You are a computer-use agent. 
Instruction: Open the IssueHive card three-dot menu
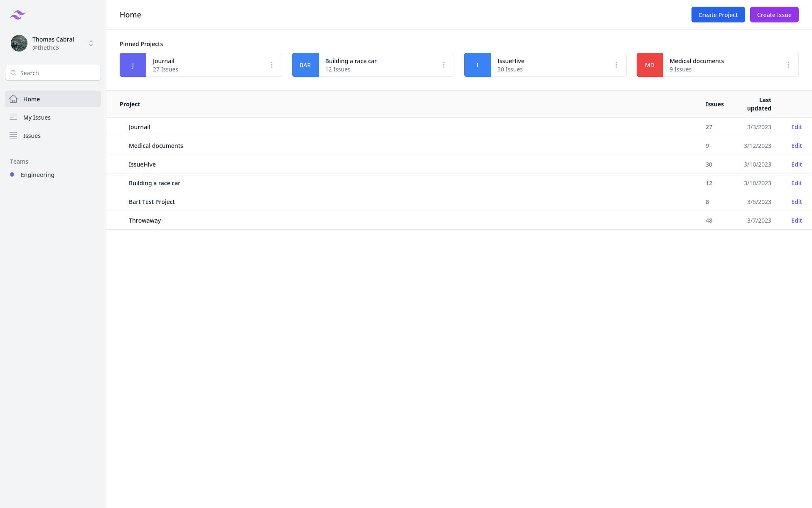616,65
